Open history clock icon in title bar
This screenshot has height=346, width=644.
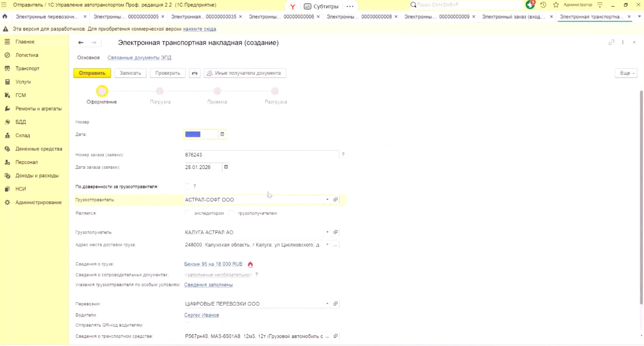(543, 5)
